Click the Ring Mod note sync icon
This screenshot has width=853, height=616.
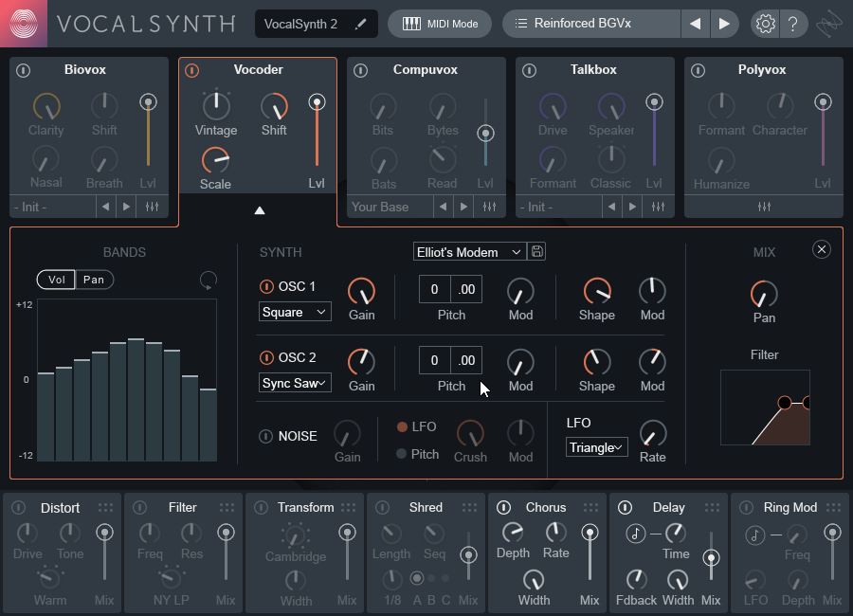(754, 534)
